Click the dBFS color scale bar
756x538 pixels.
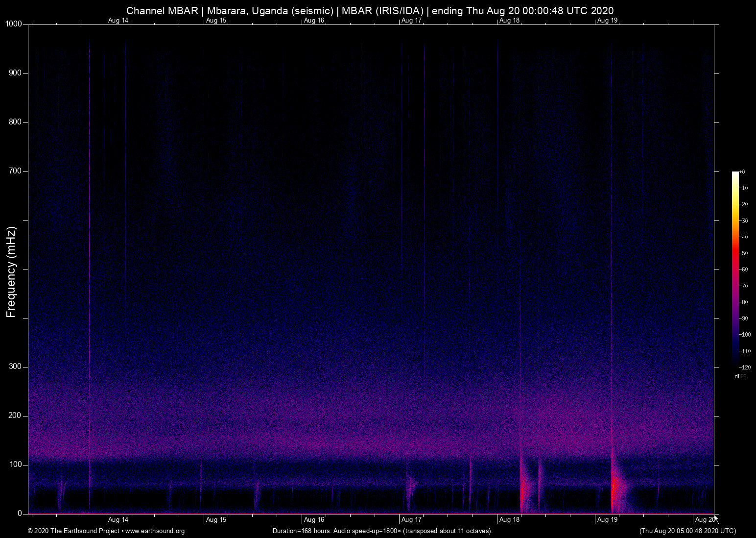point(735,269)
